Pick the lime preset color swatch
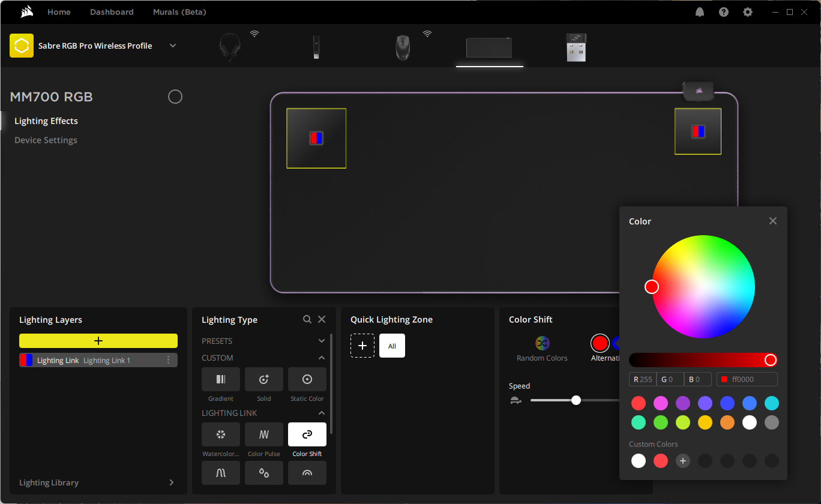Viewport: 821px width, 504px height. coord(683,422)
